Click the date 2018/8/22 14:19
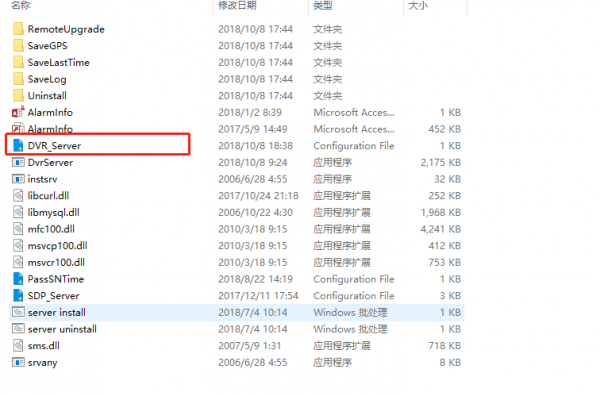The width and height of the screenshot is (600, 396). (x=256, y=279)
